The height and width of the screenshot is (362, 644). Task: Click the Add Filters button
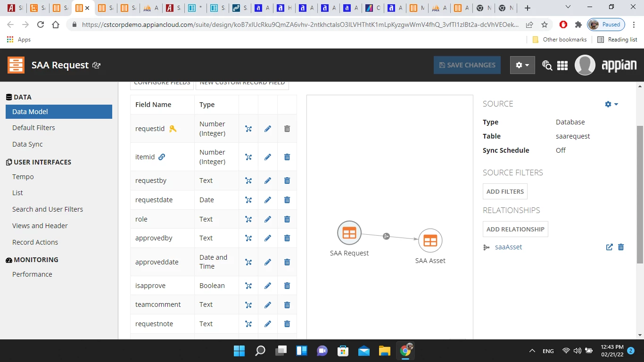(505, 191)
